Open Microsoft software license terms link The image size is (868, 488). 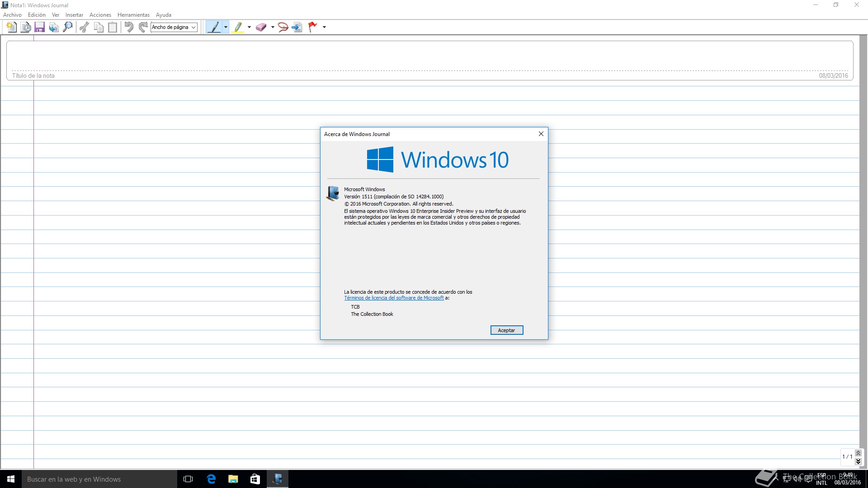(x=394, y=298)
